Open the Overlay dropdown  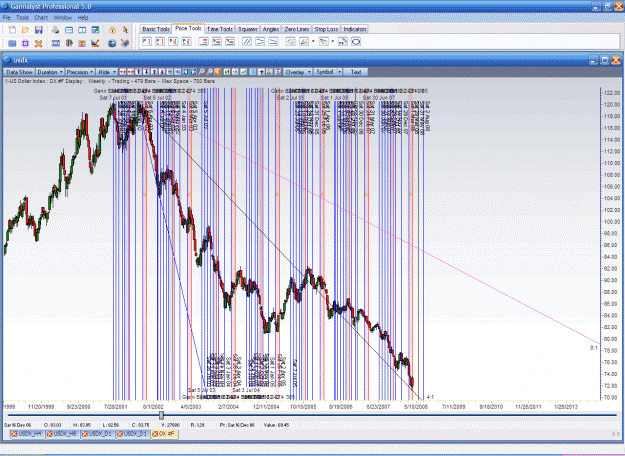[297, 72]
